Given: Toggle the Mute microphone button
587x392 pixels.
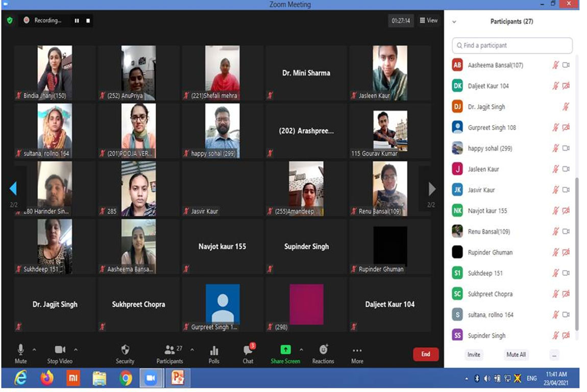Looking at the screenshot, I should tap(20, 350).
